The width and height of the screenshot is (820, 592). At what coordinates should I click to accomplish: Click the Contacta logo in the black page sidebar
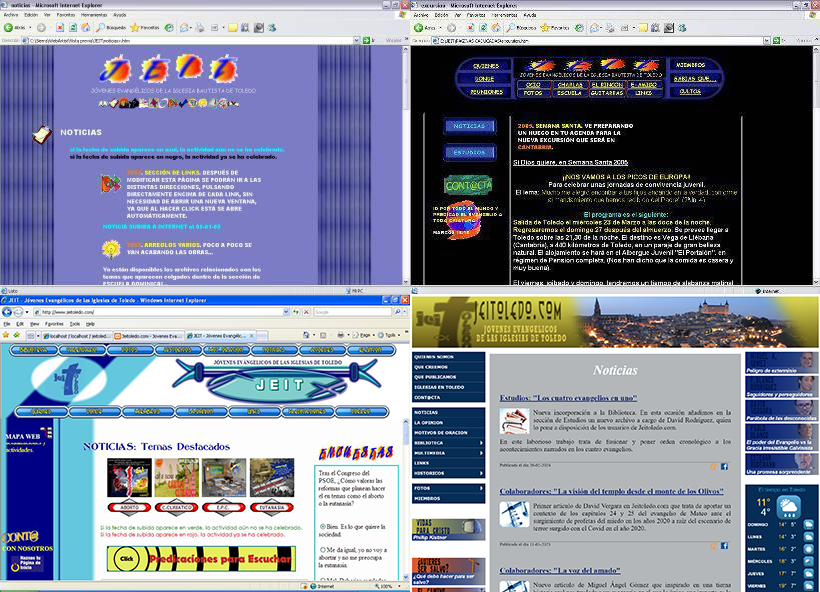pyautogui.click(x=468, y=185)
